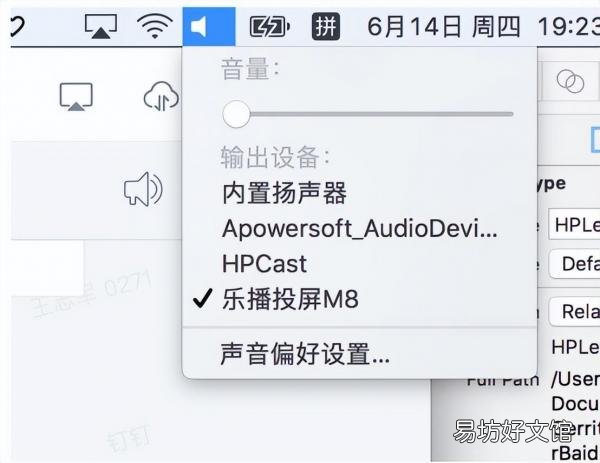Select Apowersoft_AudioDevi... output device
The width and height of the screenshot is (600, 463).
tap(360, 228)
